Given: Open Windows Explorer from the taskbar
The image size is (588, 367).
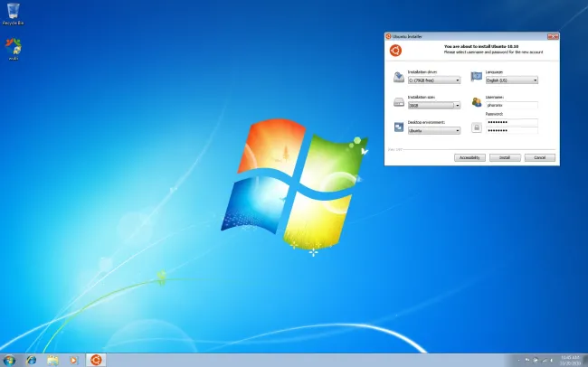Looking at the screenshot, I should point(52,361).
